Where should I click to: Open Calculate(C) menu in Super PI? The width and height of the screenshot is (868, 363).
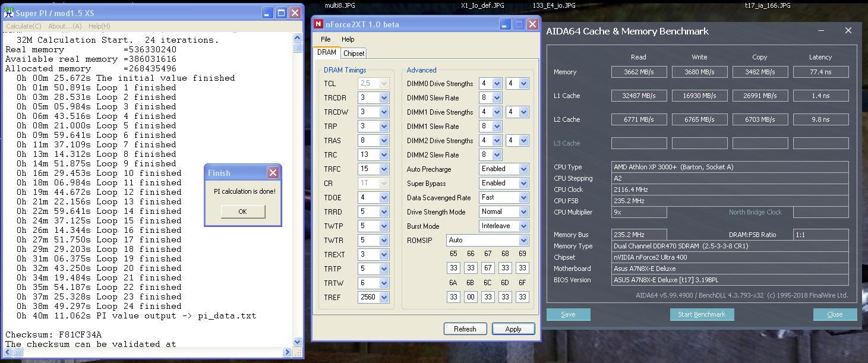(24, 26)
